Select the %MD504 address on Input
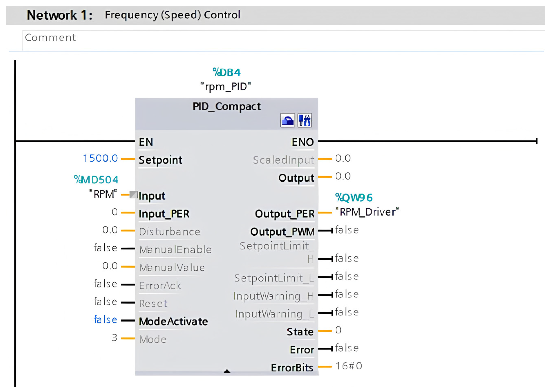 pyautogui.click(x=96, y=180)
